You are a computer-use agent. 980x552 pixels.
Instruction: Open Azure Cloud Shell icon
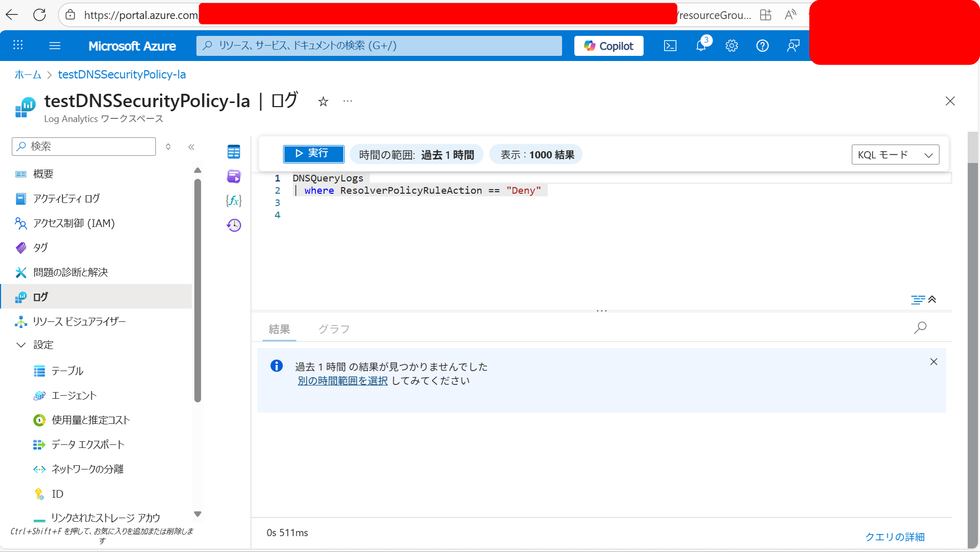pos(670,46)
